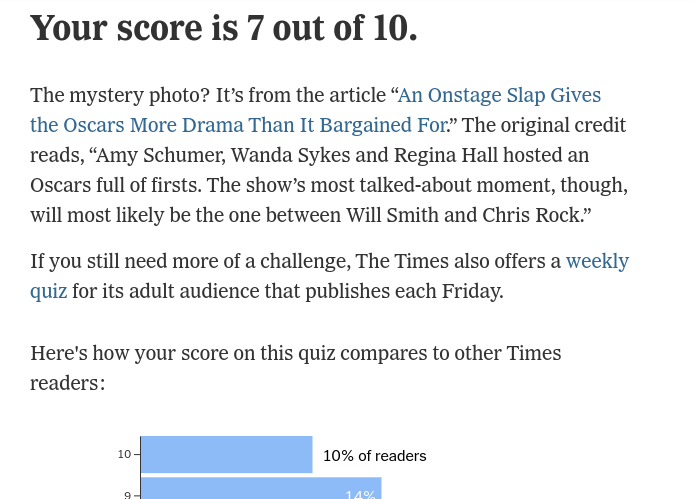Click the axis tick label "9"
Screen dimensions: 694x499
[127, 495]
